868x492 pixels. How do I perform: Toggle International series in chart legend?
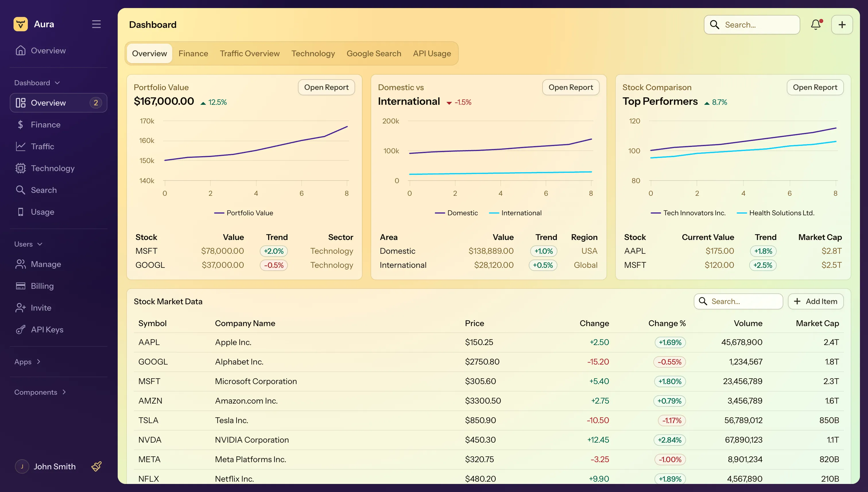(x=516, y=213)
